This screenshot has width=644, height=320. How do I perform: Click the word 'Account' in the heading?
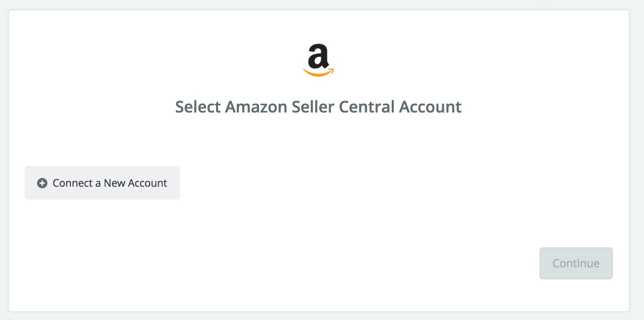[x=430, y=107]
